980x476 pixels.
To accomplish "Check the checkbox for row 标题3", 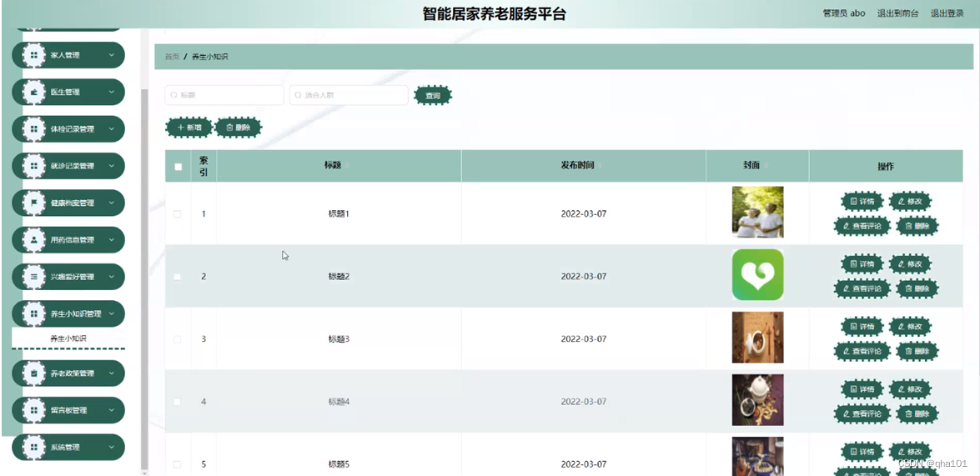I will coord(178,339).
